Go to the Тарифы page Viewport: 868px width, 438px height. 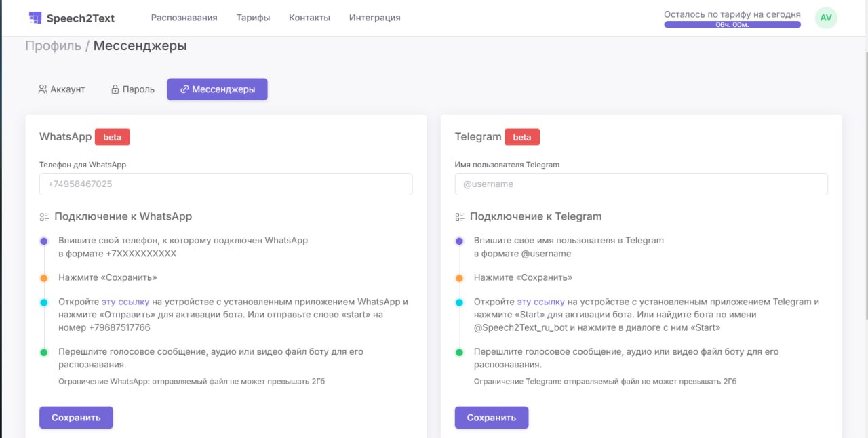tap(253, 18)
